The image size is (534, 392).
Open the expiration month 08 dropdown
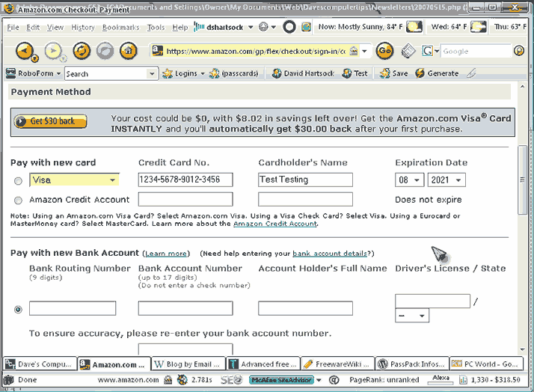point(409,180)
